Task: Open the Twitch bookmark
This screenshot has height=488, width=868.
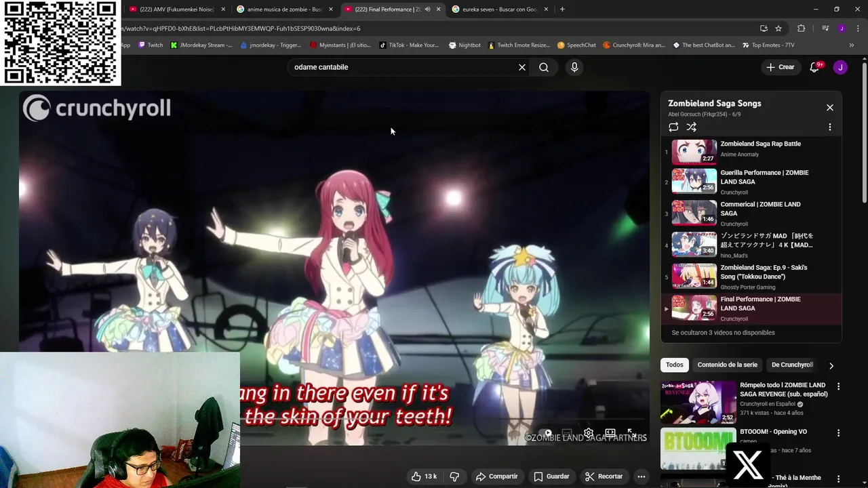Action: click(x=151, y=45)
